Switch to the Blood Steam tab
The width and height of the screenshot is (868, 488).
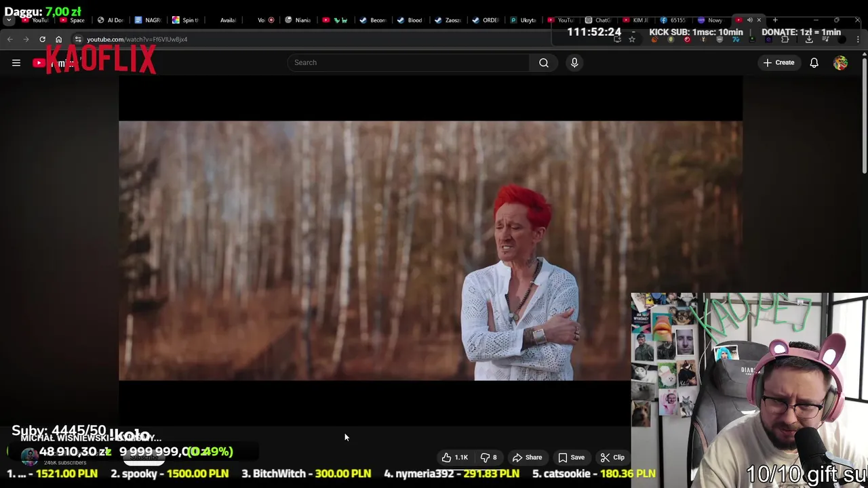[x=410, y=20]
